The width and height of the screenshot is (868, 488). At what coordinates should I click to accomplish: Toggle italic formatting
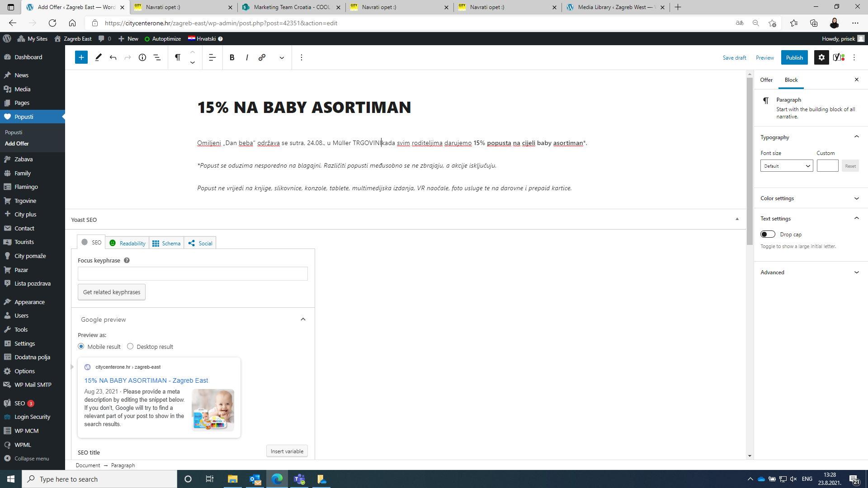pyautogui.click(x=247, y=57)
